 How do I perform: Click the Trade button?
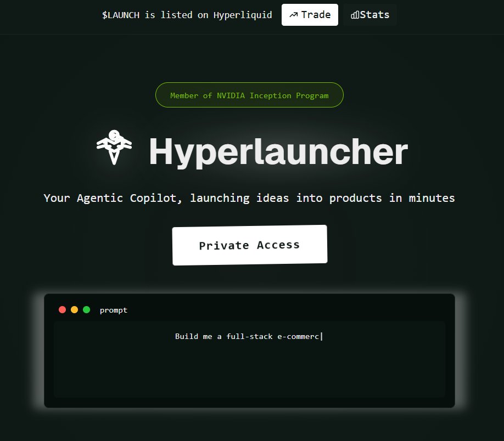pos(310,15)
